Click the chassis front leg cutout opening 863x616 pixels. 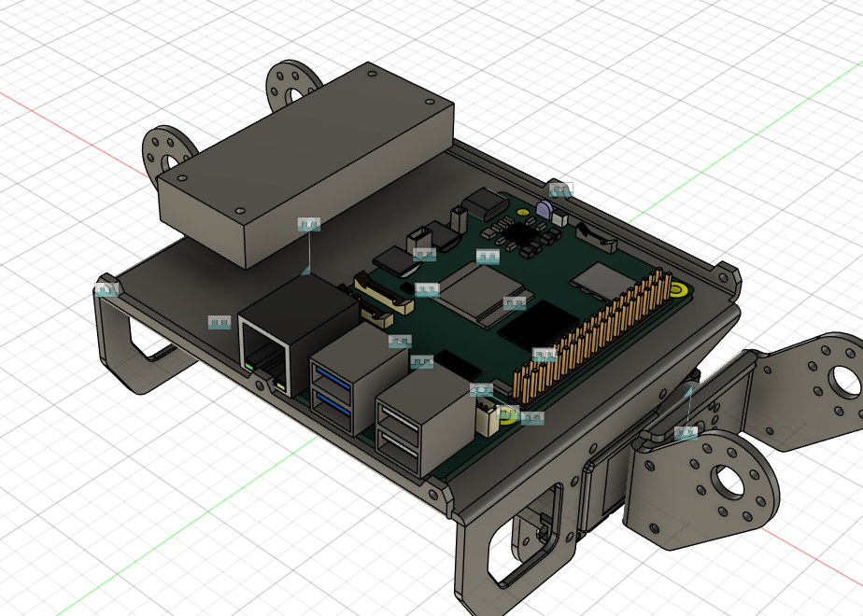526,537
